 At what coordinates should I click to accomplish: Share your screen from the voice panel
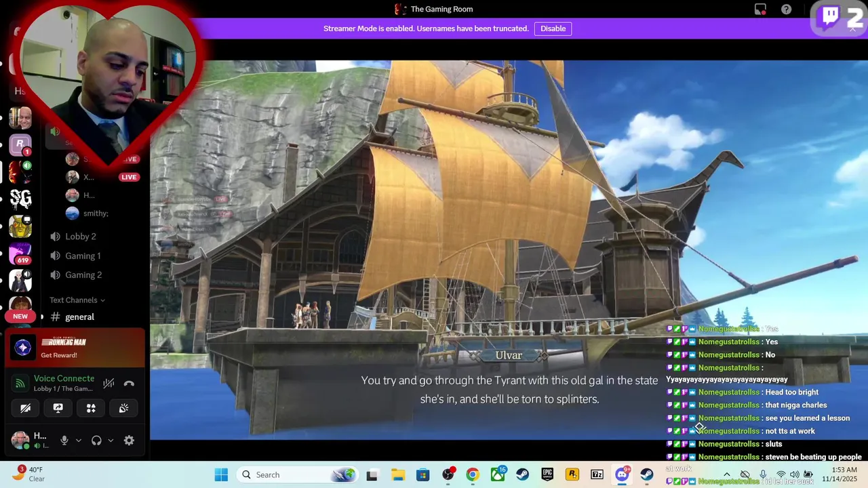pyautogui.click(x=58, y=408)
